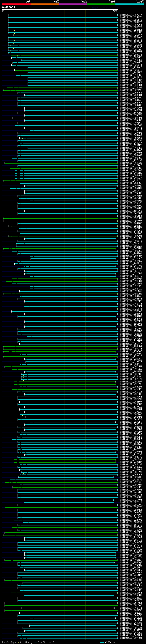Screen dimensions: 146x644
Task: Select the UniRef100_P12470 entry
Action: [131, 180]
